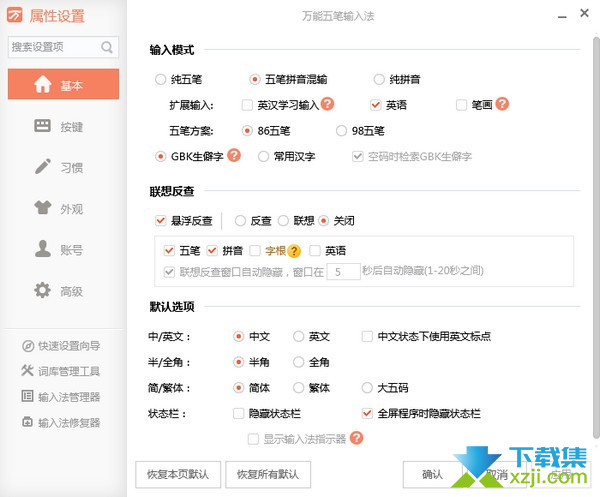
Task: Click the vertical scrollbar on right
Action: pos(596,237)
